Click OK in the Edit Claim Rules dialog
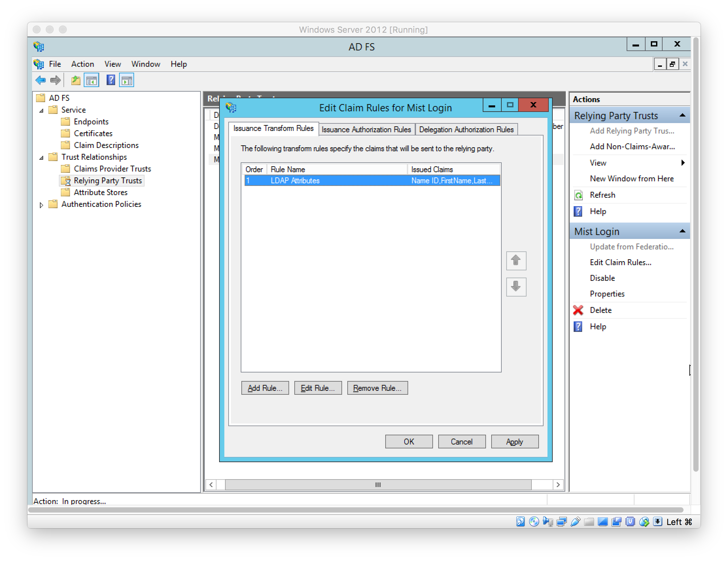 pos(409,442)
